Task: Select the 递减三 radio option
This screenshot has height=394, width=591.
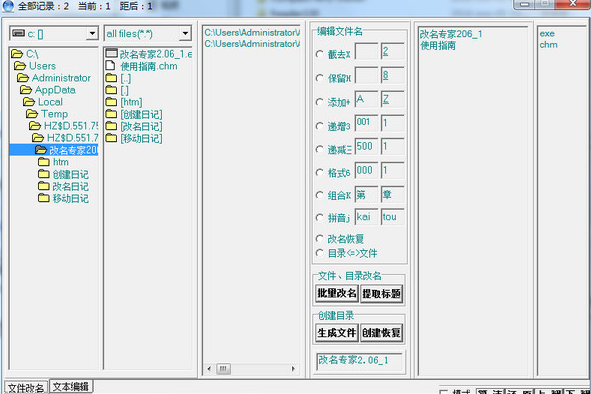Action: pyautogui.click(x=320, y=150)
